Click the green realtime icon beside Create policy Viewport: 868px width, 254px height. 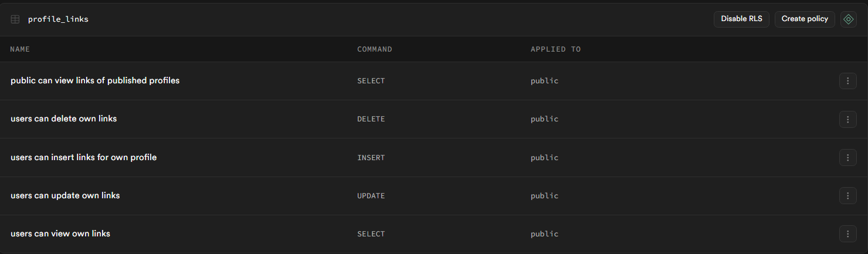click(x=848, y=19)
